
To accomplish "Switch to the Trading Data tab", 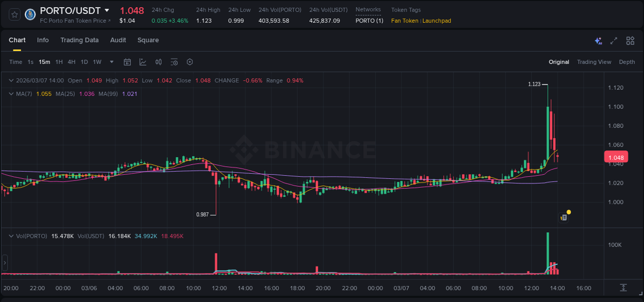I will pyautogui.click(x=79, y=40).
